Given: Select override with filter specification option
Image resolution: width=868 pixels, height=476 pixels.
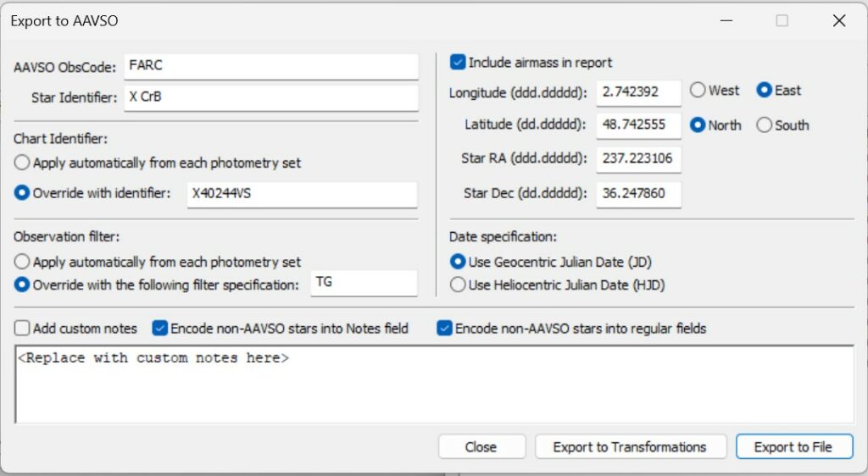Looking at the screenshot, I should (x=22, y=285).
